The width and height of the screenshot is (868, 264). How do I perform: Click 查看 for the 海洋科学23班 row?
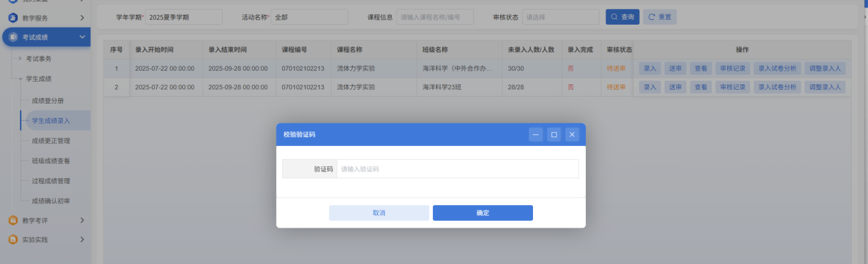tap(700, 87)
